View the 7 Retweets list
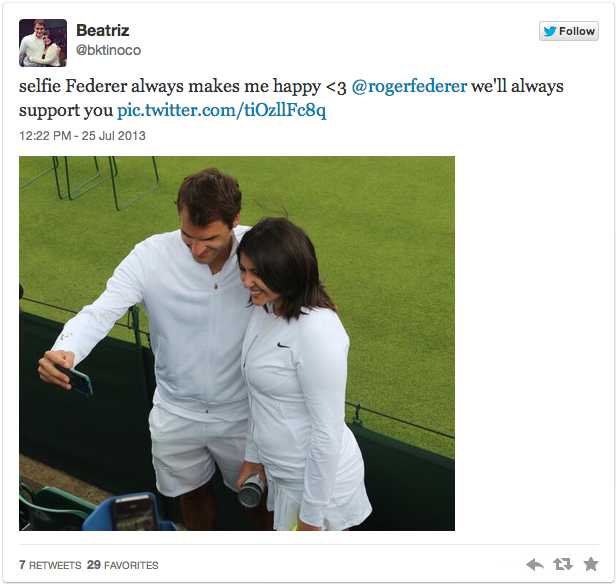 [x=50, y=565]
